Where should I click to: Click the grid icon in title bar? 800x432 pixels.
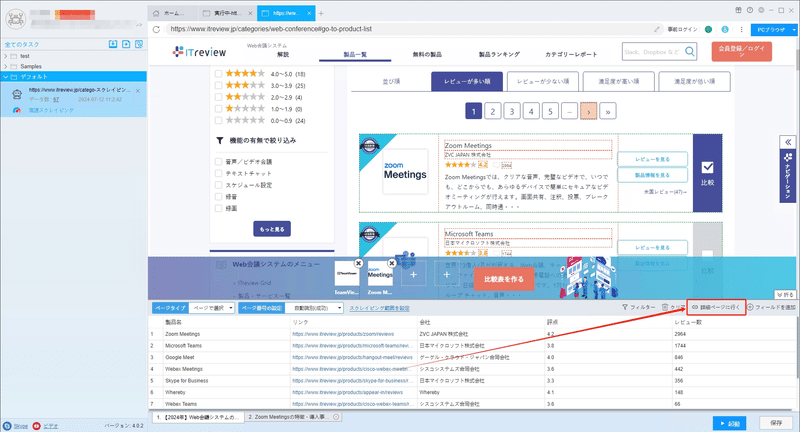(738, 10)
